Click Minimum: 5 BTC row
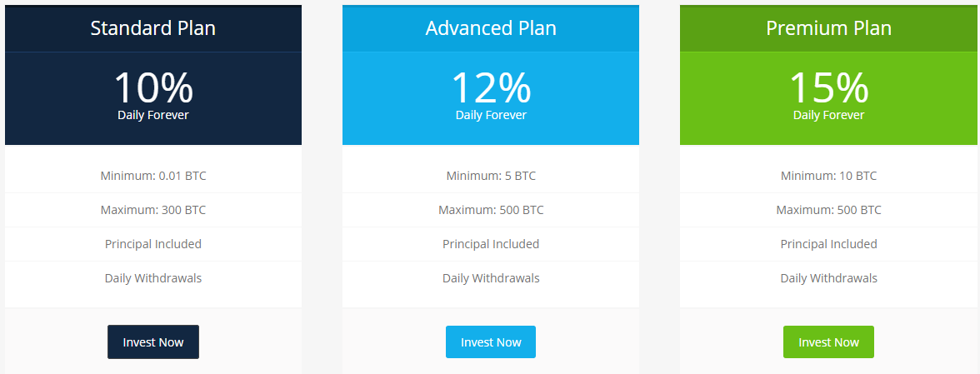The width and height of the screenshot is (980, 374). pyautogui.click(x=491, y=176)
